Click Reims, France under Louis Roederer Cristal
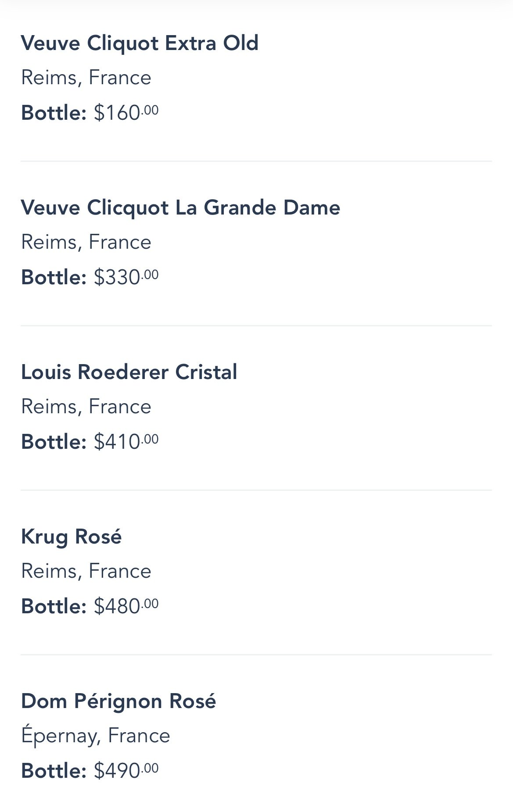Viewport: 513px width, 812px height. pyautogui.click(x=86, y=407)
